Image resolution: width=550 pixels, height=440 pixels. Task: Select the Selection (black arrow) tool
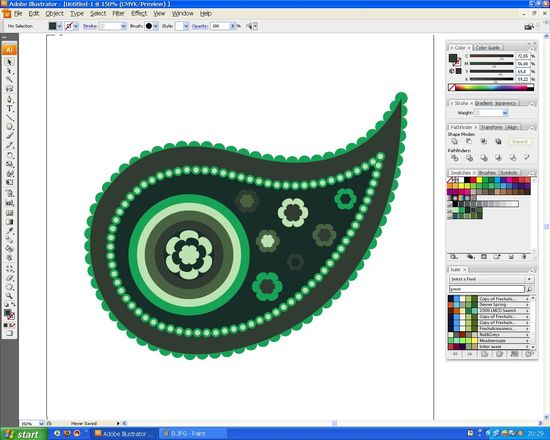(x=9, y=62)
